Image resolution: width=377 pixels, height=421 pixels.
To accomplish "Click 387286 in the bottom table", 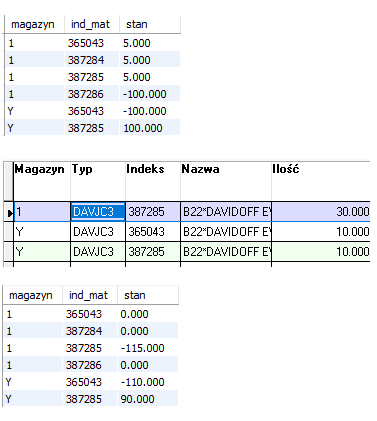I will [x=84, y=365].
